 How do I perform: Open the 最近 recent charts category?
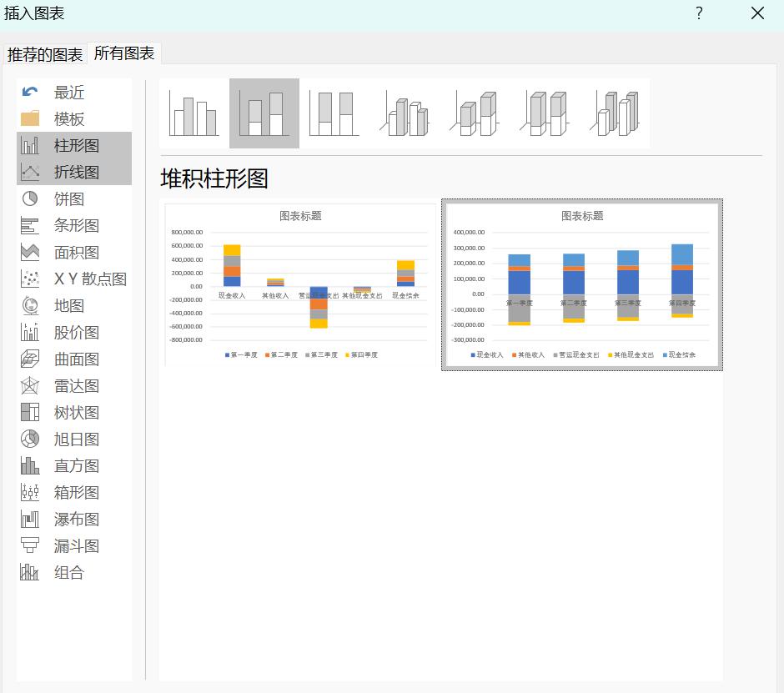point(74,93)
